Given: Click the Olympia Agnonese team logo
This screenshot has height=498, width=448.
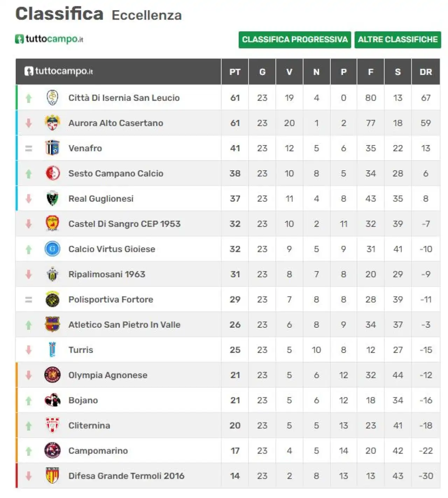Looking at the screenshot, I should pyautogui.click(x=52, y=375).
